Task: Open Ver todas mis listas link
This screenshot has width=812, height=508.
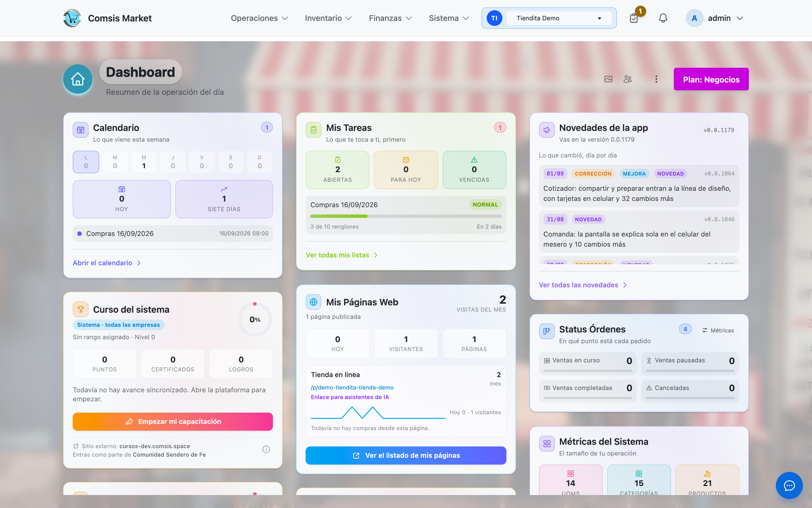Action: pos(342,255)
